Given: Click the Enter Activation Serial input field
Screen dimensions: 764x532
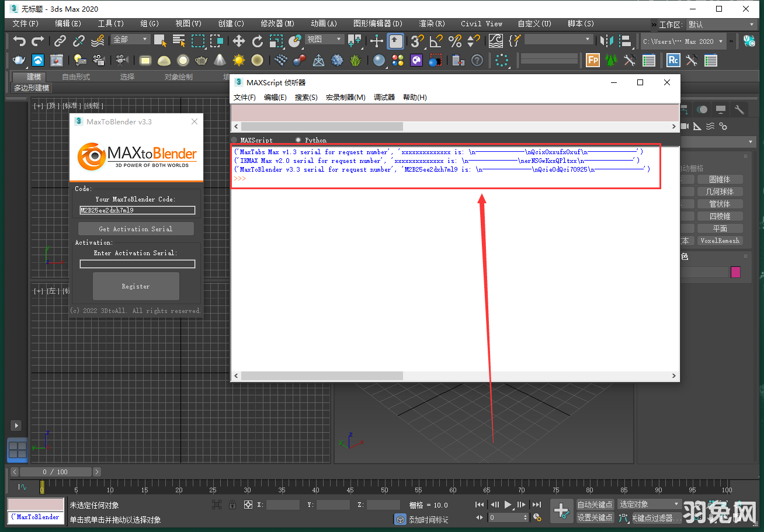Looking at the screenshot, I should pyautogui.click(x=137, y=263).
